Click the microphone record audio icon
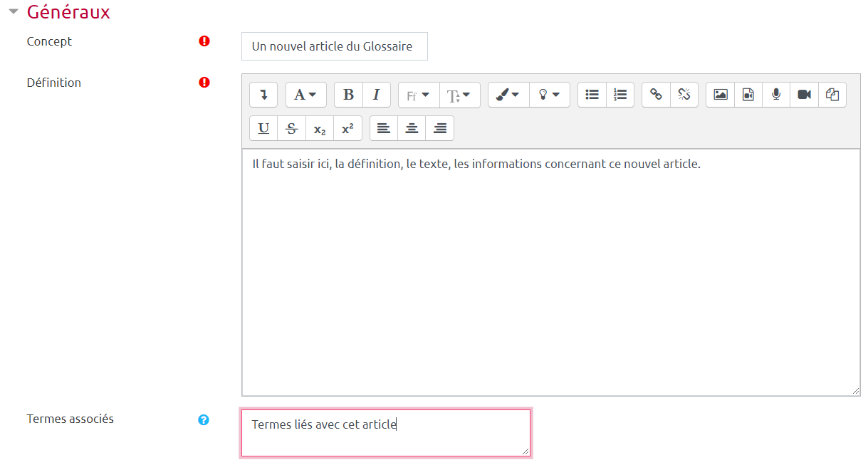Screen dimensions: 868x465 coord(776,95)
